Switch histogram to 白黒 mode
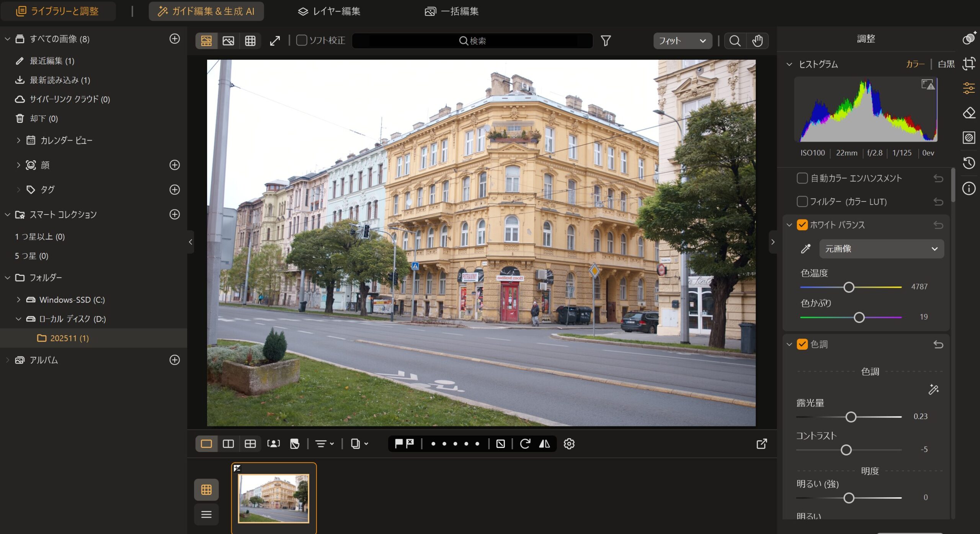The image size is (980, 534). click(x=946, y=64)
